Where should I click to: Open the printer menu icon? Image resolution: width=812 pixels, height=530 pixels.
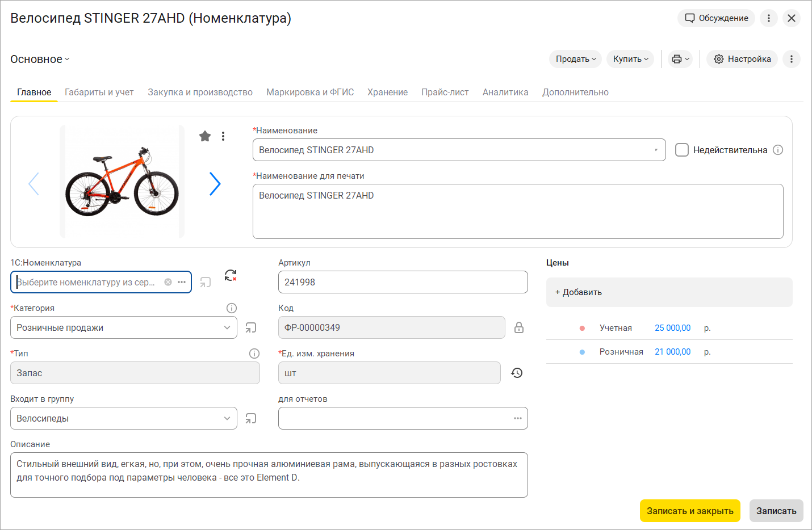click(680, 59)
